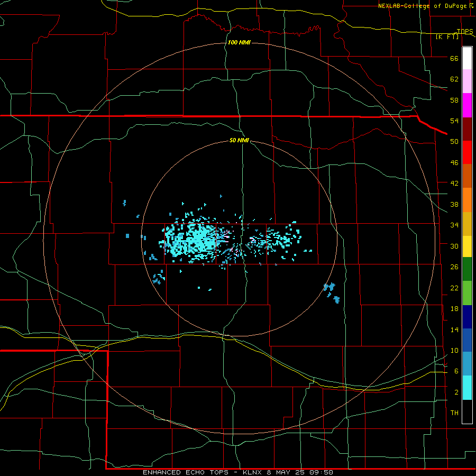
Task: Click the legend value "42"
Action: click(x=454, y=183)
